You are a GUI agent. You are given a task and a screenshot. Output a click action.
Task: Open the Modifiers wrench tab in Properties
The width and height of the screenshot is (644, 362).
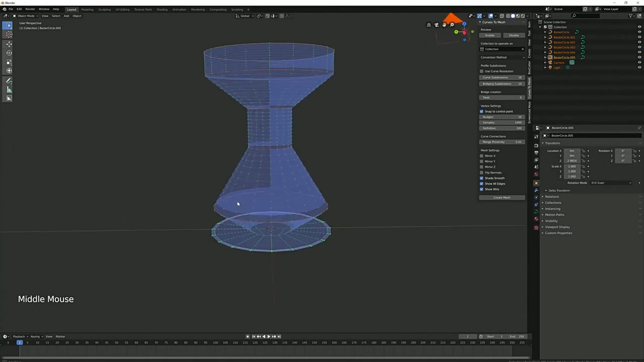point(536,190)
